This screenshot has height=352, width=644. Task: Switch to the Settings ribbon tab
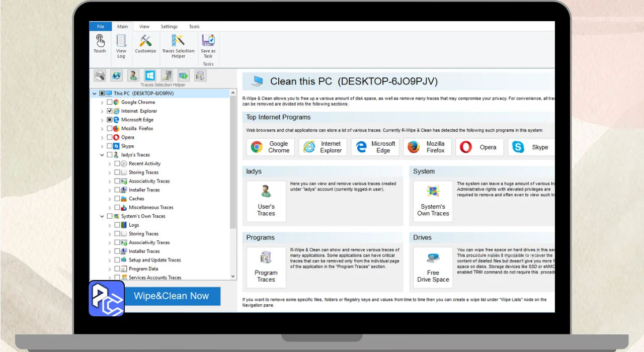click(169, 27)
